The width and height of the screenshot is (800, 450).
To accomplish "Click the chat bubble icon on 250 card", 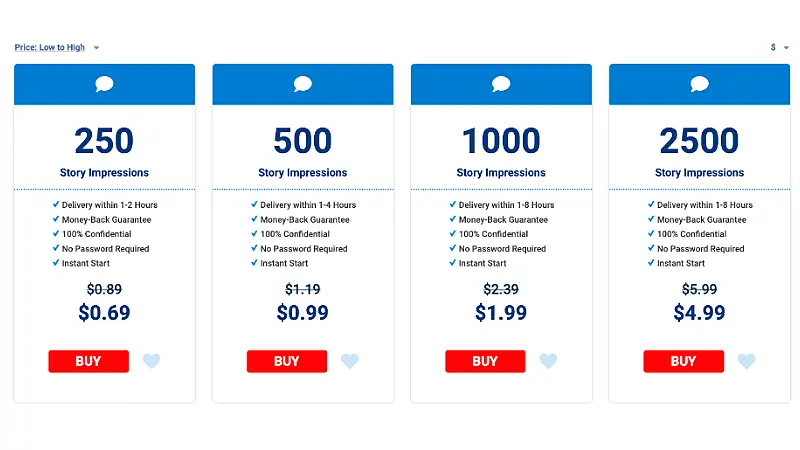I will (x=104, y=84).
